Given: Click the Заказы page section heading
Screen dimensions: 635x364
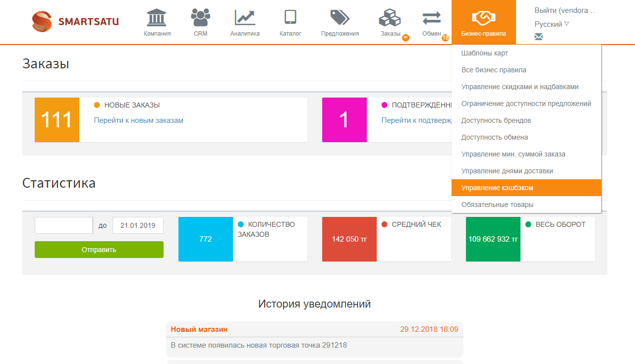Looking at the screenshot, I should click(46, 63).
